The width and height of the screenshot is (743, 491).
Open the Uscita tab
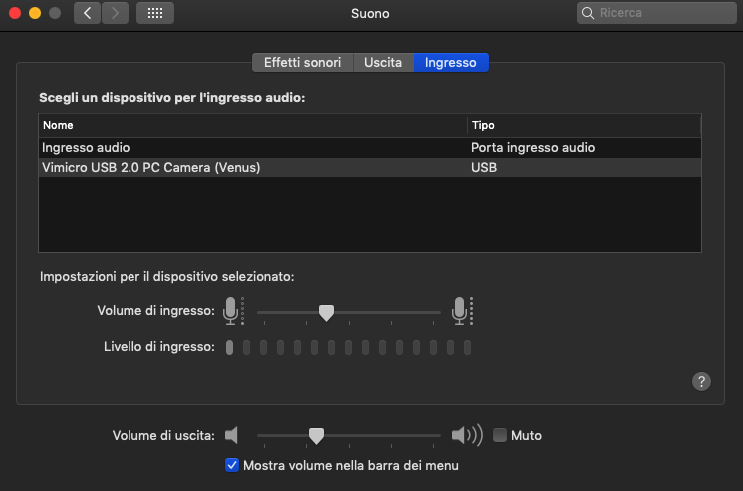383,62
